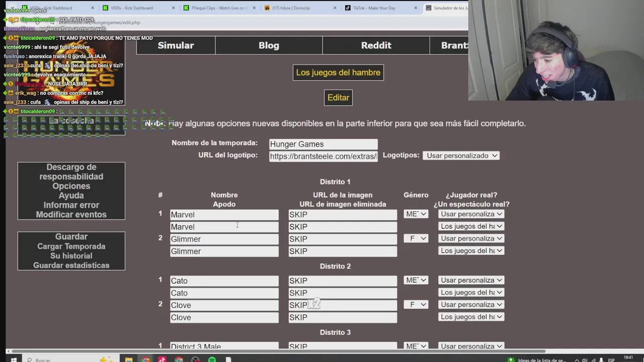Open Spotify from the taskbar
Viewport: 644px width, 362px height.
[x=212, y=359]
